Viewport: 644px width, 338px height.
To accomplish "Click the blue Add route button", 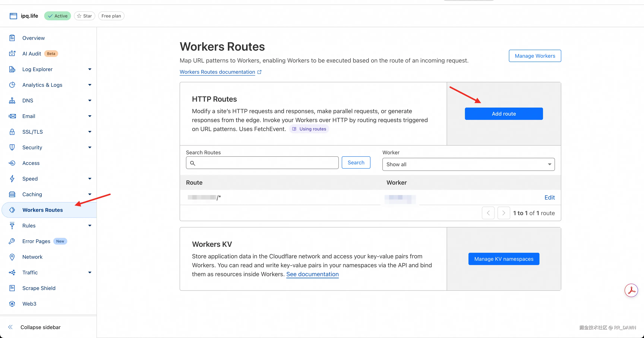I will coord(503,114).
